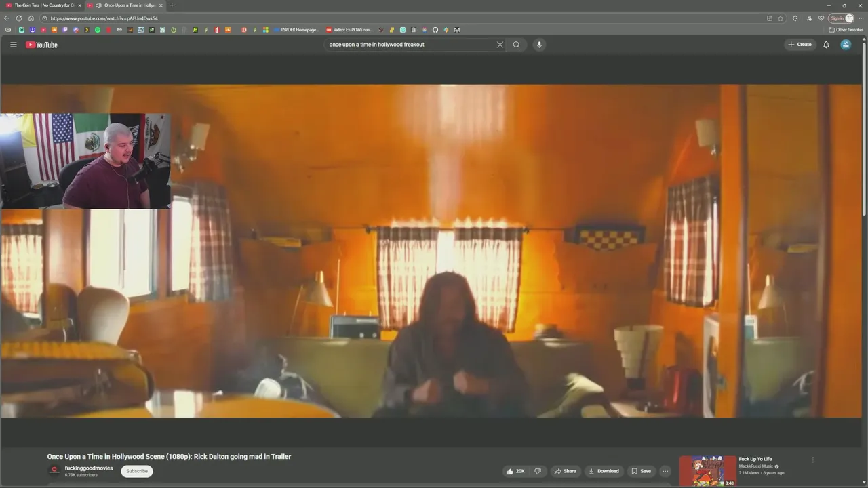Open a new browser tab
868x488 pixels.
172,5
